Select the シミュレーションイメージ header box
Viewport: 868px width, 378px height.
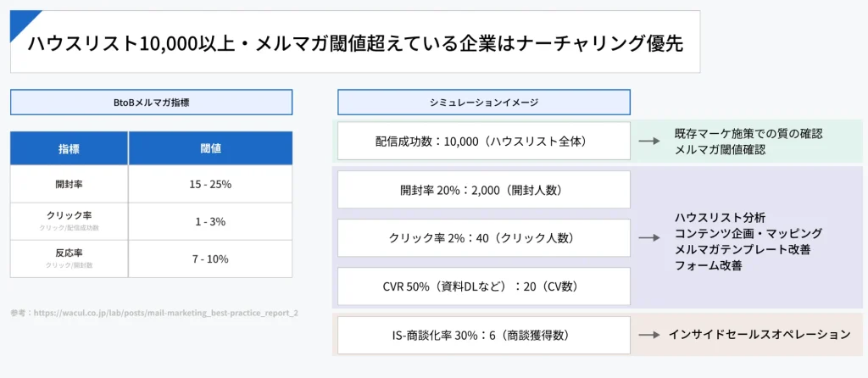(x=483, y=103)
